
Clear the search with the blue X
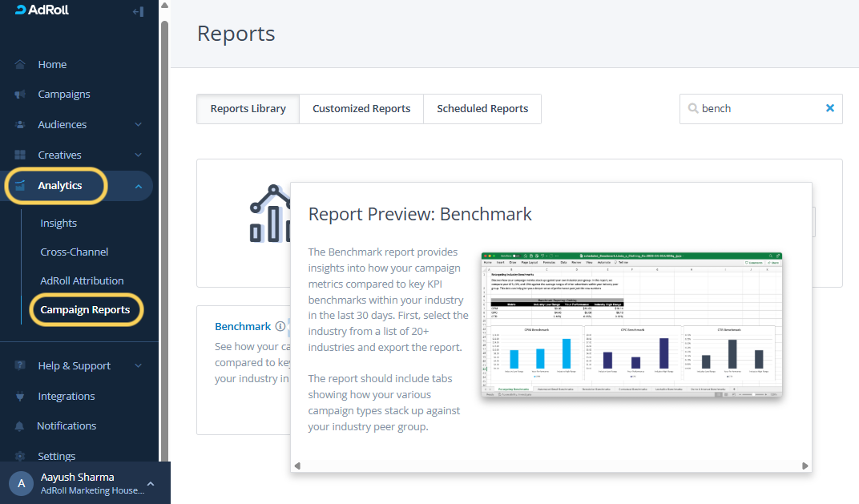830,108
